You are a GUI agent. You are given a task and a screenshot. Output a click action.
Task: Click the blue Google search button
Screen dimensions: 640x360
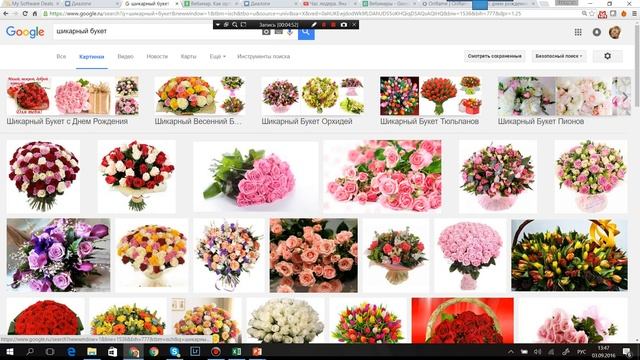(x=306, y=33)
